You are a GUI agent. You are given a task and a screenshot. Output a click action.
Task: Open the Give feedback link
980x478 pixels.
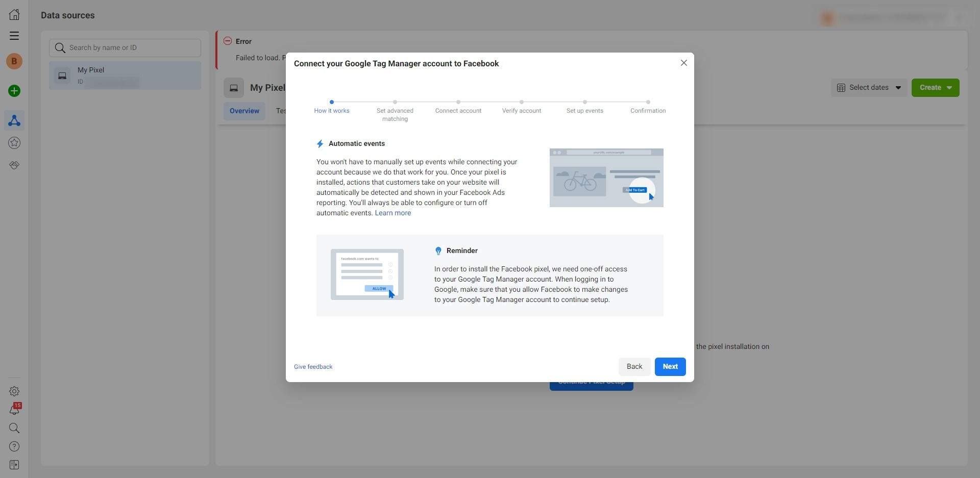[x=313, y=367]
